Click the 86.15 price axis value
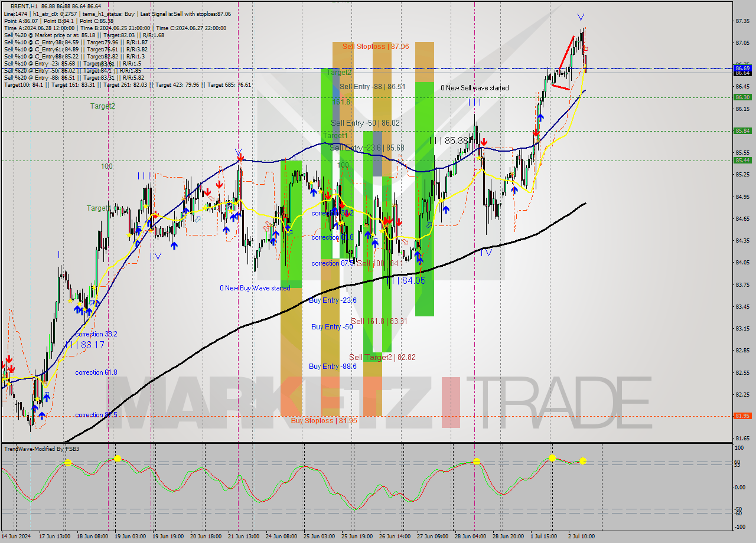The image size is (756, 543). point(743,109)
